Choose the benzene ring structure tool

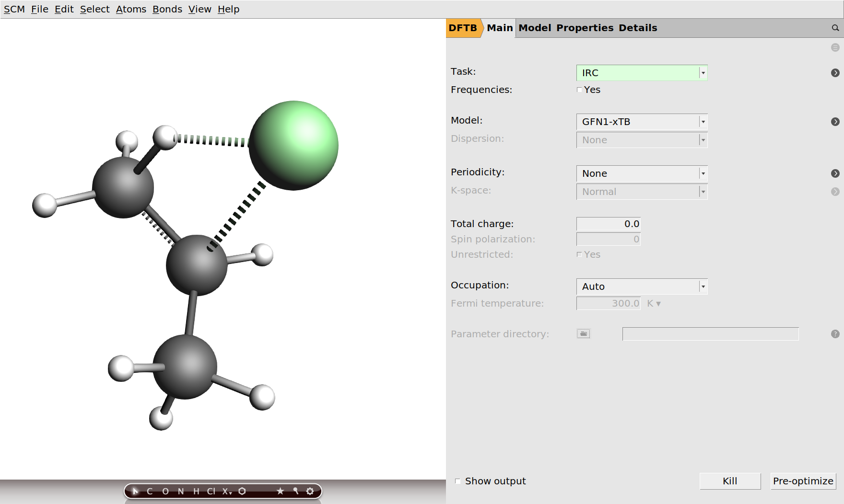click(x=242, y=491)
